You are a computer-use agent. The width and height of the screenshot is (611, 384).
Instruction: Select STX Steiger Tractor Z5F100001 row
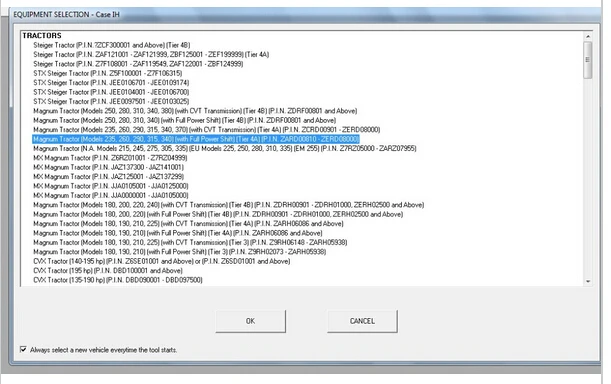(108, 73)
